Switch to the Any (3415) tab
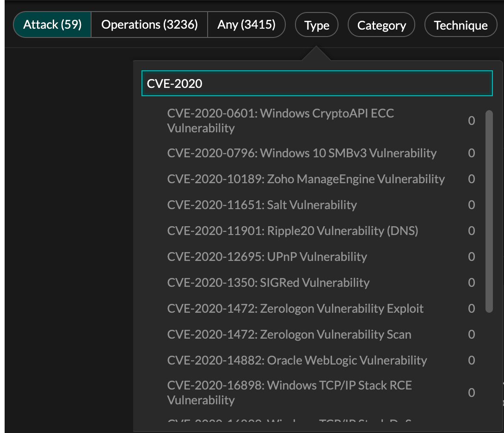504x433 pixels. [246, 25]
